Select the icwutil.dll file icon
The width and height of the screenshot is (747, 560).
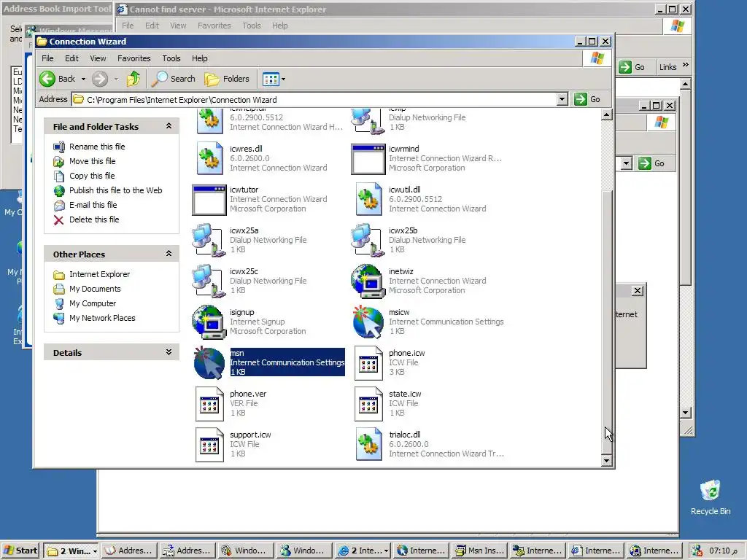click(x=368, y=199)
